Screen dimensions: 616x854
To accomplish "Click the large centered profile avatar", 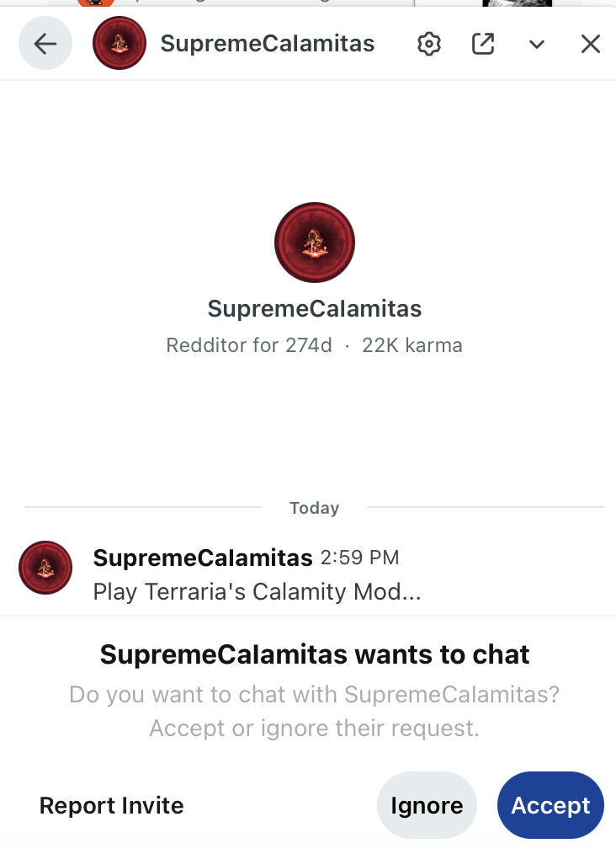I will tap(315, 243).
